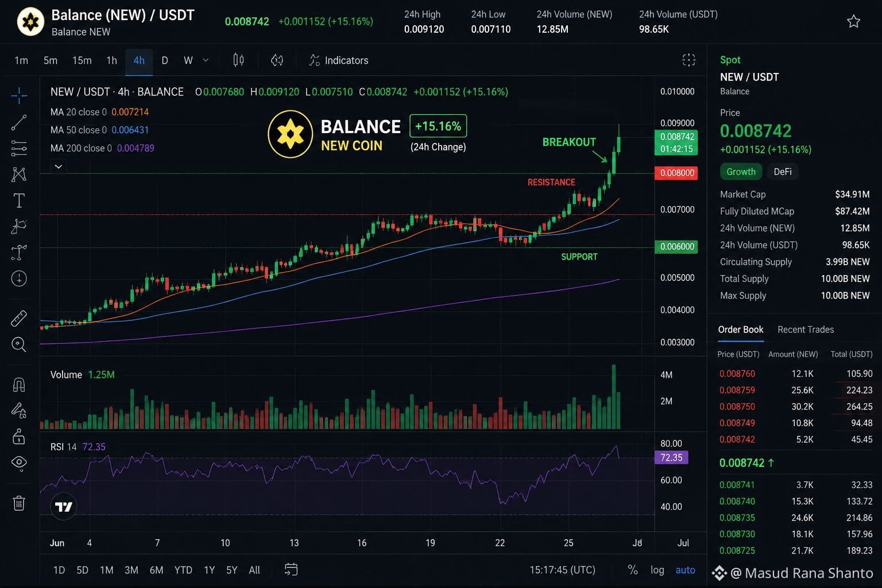The width and height of the screenshot is (882, 588).
Task: Switch to the 5m timeframe
Action: (x=51, y=60)
